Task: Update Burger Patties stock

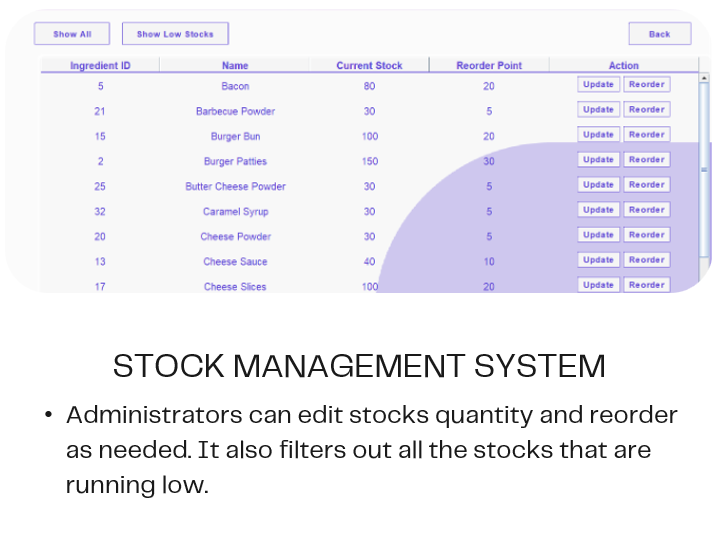Action: 598,160
